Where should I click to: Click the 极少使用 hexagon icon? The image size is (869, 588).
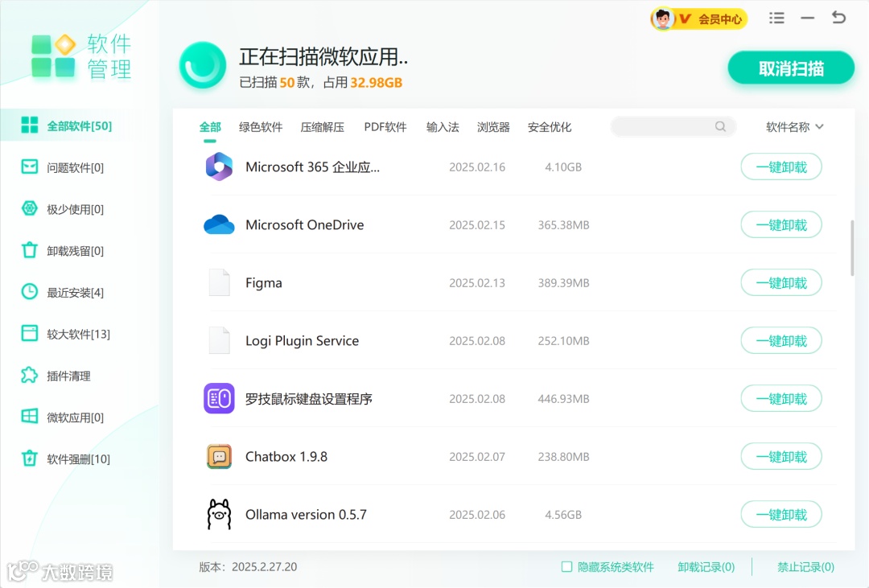point(30,208)
